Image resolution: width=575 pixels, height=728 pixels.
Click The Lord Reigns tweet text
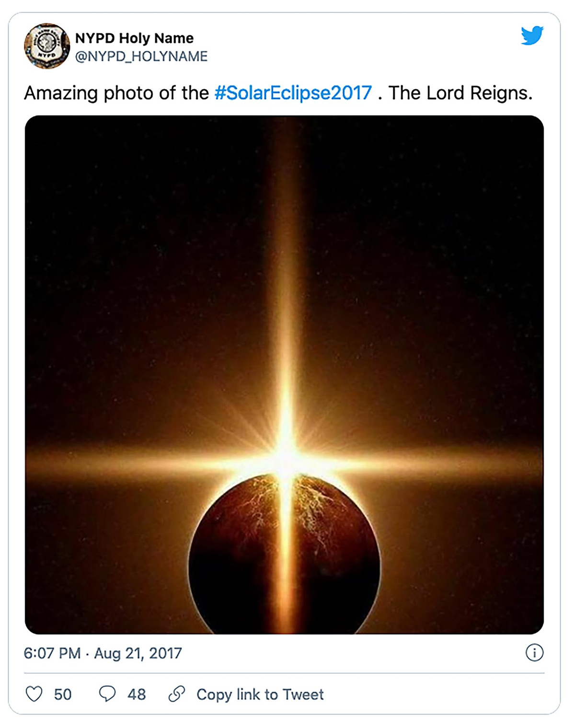click(x=460, y=93)
